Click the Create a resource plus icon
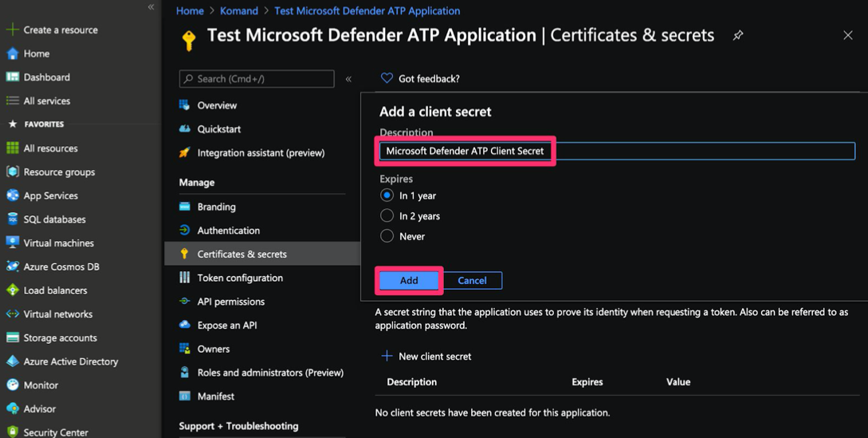Viewport: 868px width, 438px height. pos(12,30)
